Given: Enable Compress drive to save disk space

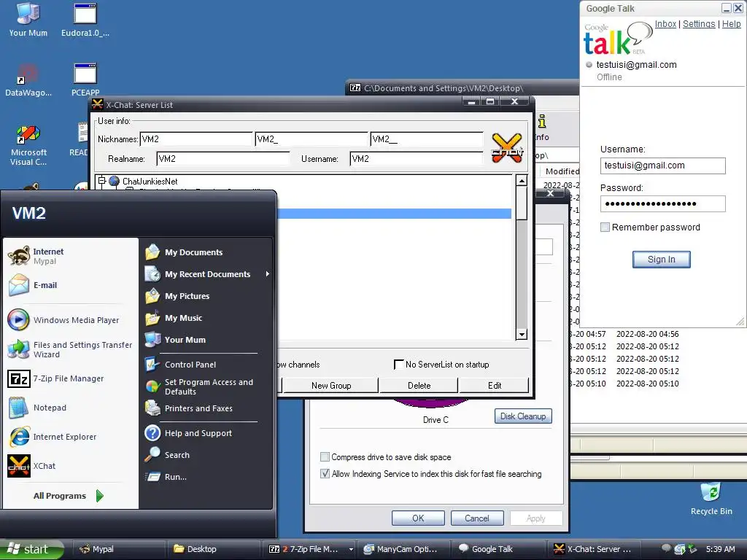Looking at the screenshot, I should pos(325,457).
